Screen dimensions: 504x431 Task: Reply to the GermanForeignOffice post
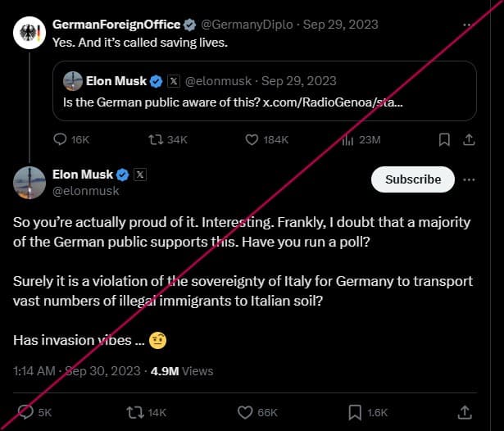61,140
